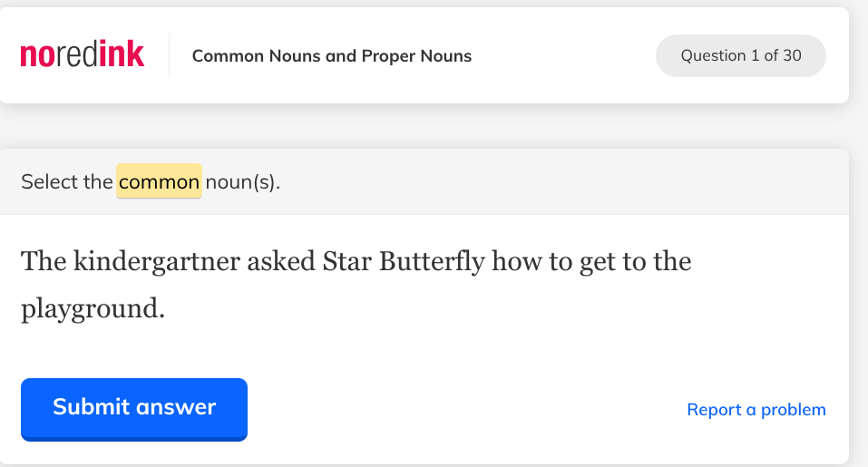The width and height of the screenshot is (868, 467).
Task: Select the word "playground" as the answer
Action: (x=92, y=308)
